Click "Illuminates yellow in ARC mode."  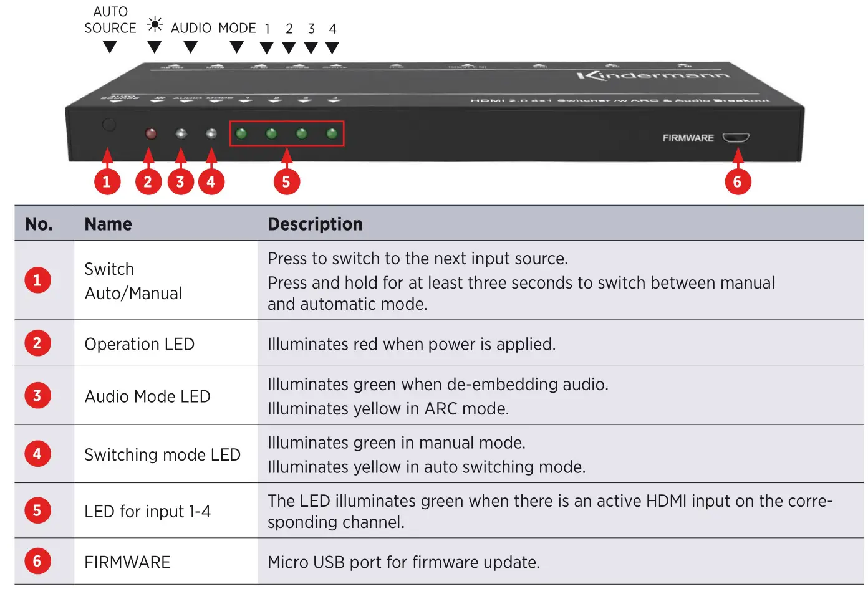[388, 409]
